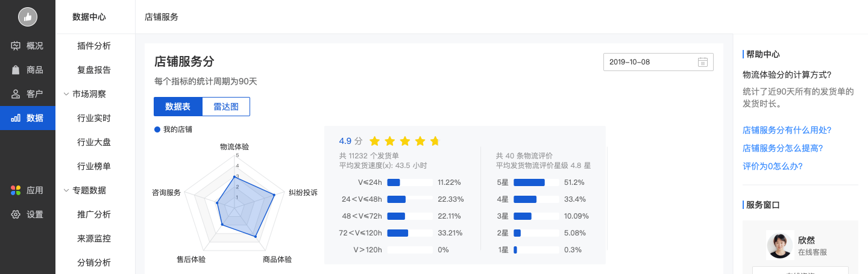Select the 数据 bar chart icon
This screenshot has height=274, width=868.
tap(16, 118)
